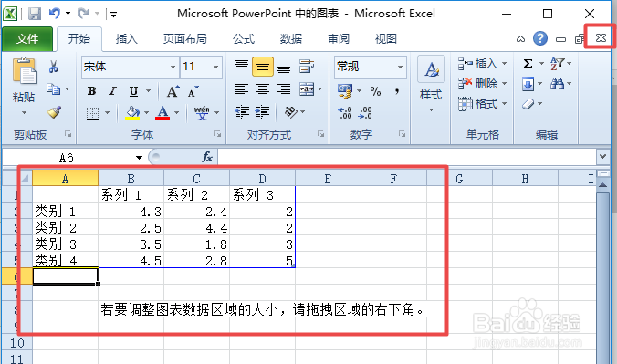The width and height of the screenshot is (617, 364).
Task: Switch to Insert (插入) tab
Action: (x=126, y=39)
